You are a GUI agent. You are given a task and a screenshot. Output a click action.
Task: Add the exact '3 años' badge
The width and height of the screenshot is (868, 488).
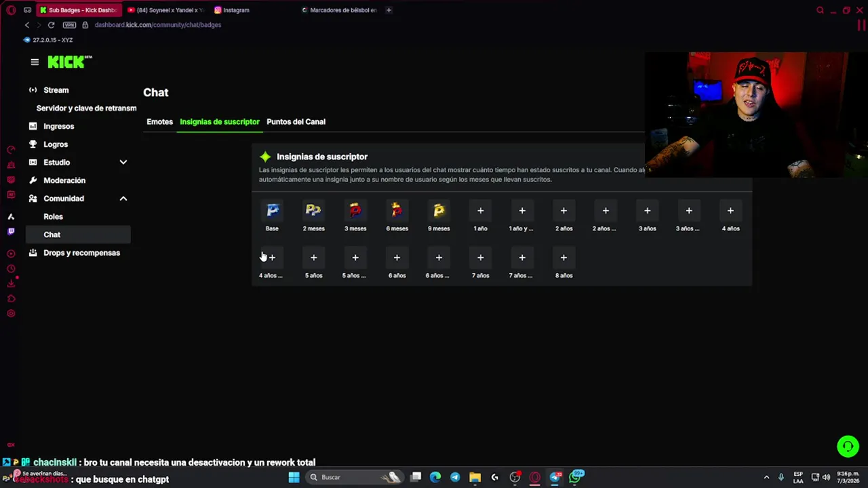click(x=647, y=211)
